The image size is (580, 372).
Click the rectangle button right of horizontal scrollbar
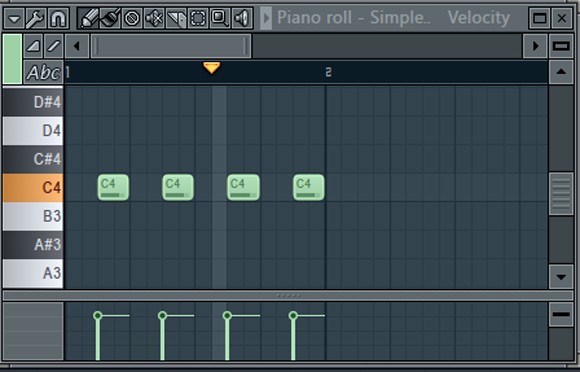[x=561, y=46]
